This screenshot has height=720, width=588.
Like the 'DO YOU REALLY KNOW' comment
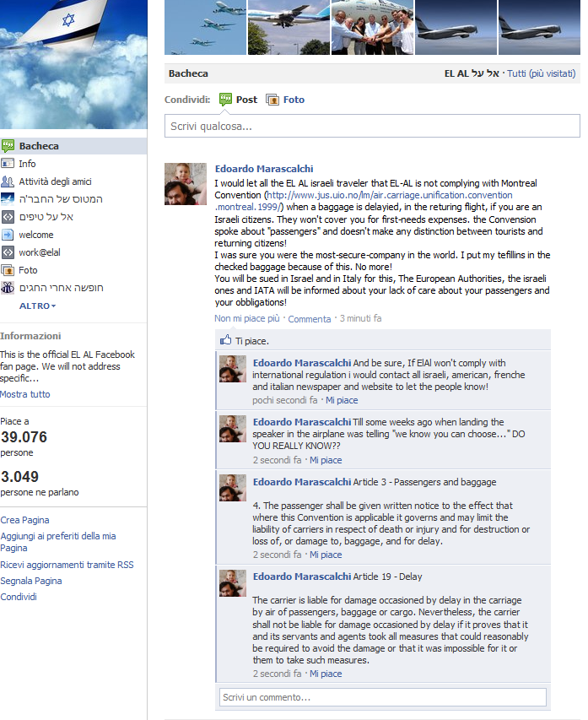[326, 460]
